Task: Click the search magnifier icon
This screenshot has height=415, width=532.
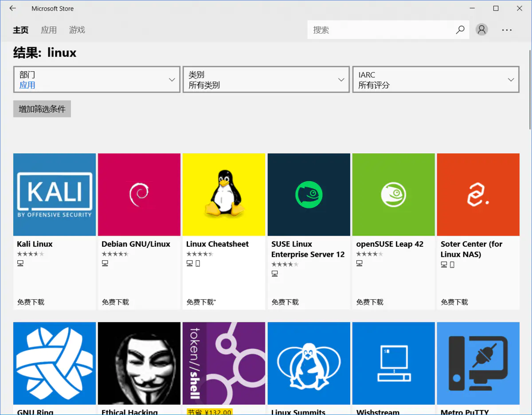Action: coord(460,30)
